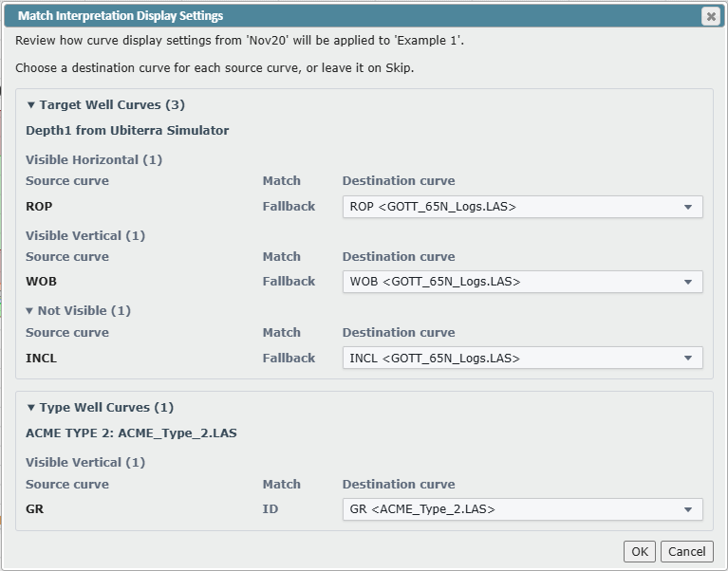Close the Match Interpretation Display Settings dialog
This screenshot has height=571, width=728.
(710, 16)
